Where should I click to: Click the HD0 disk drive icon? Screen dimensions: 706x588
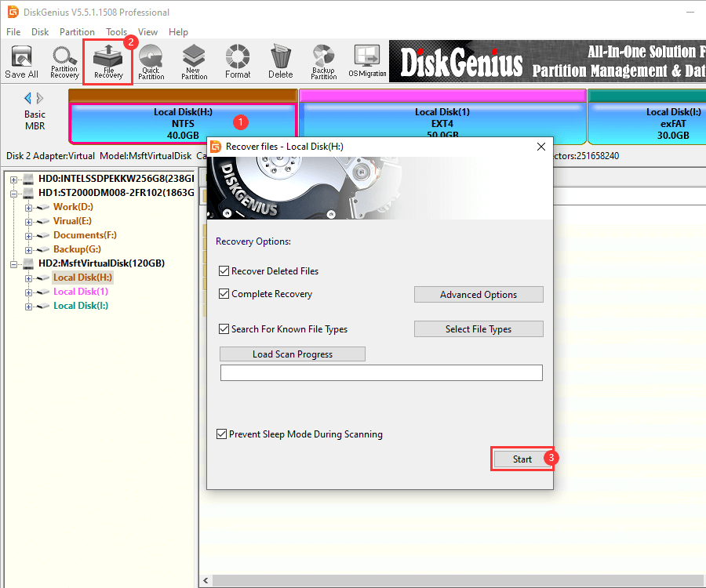coord(28,179)
